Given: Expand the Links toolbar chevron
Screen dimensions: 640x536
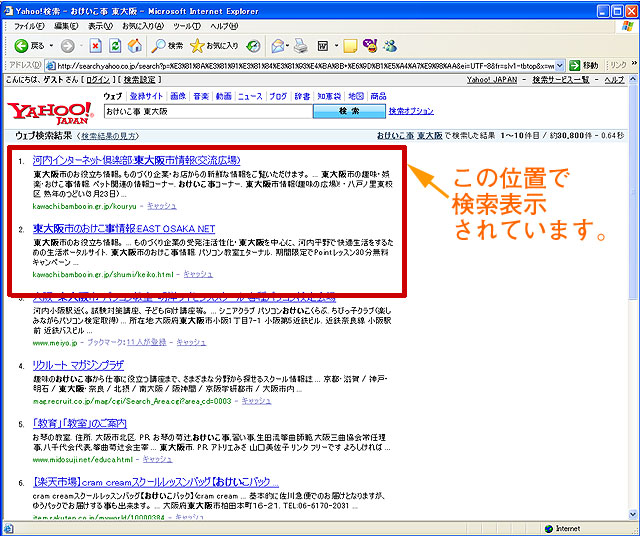Looking at the screenshot, I should point(634,63).
